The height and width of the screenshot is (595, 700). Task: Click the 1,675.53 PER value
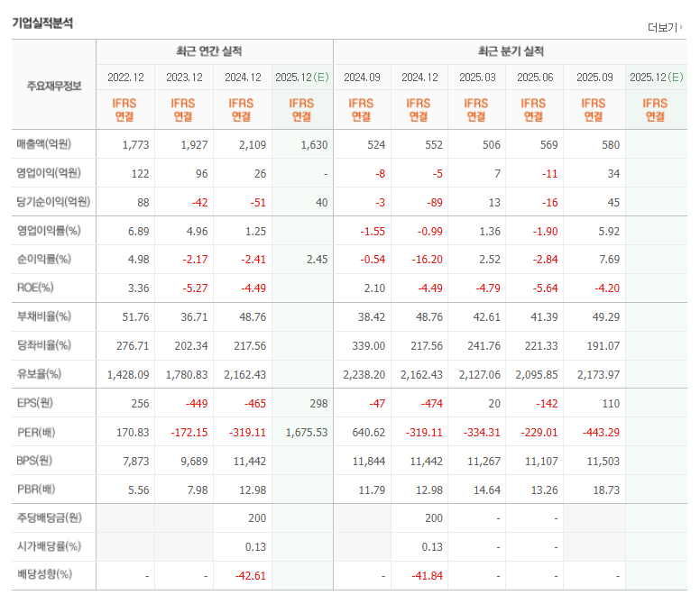307,433
